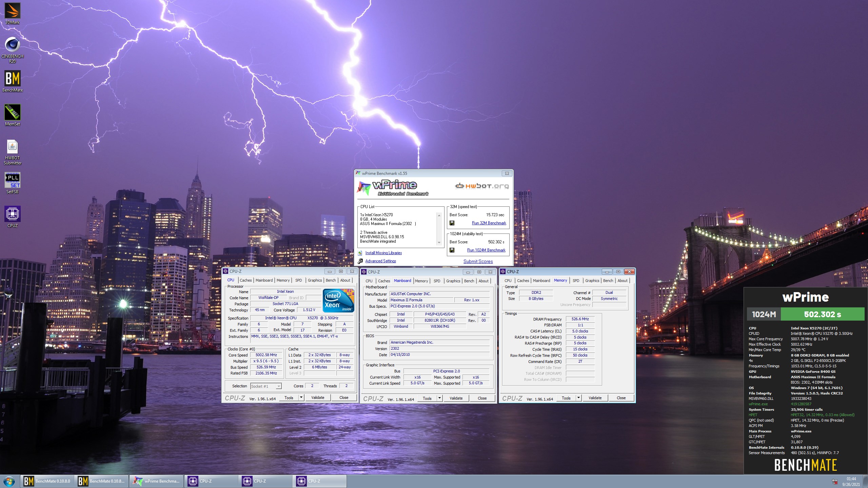Click Validate in CPU-Z CPU window
This screenshot has height=488, width=868.
pos(318,398)
